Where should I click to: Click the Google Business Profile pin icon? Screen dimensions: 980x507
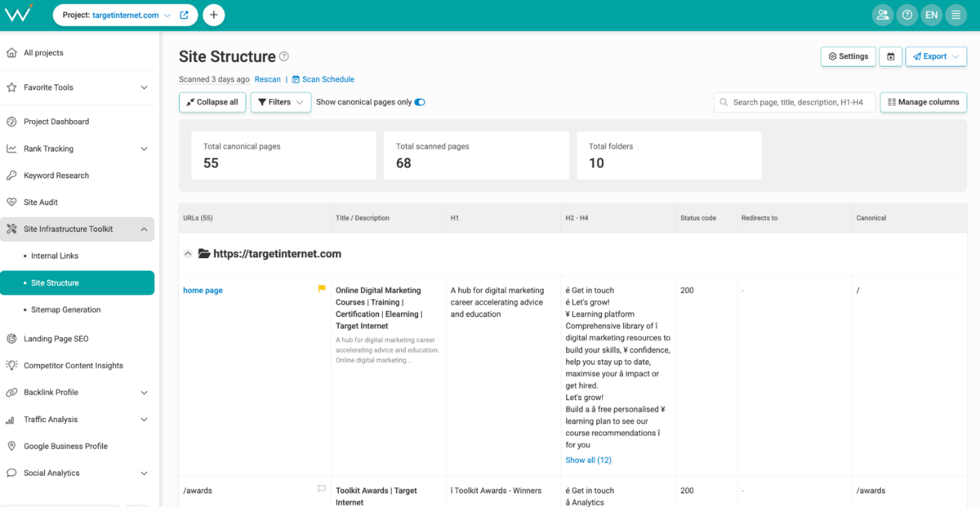pyautogui.click(x=11, y=447)
